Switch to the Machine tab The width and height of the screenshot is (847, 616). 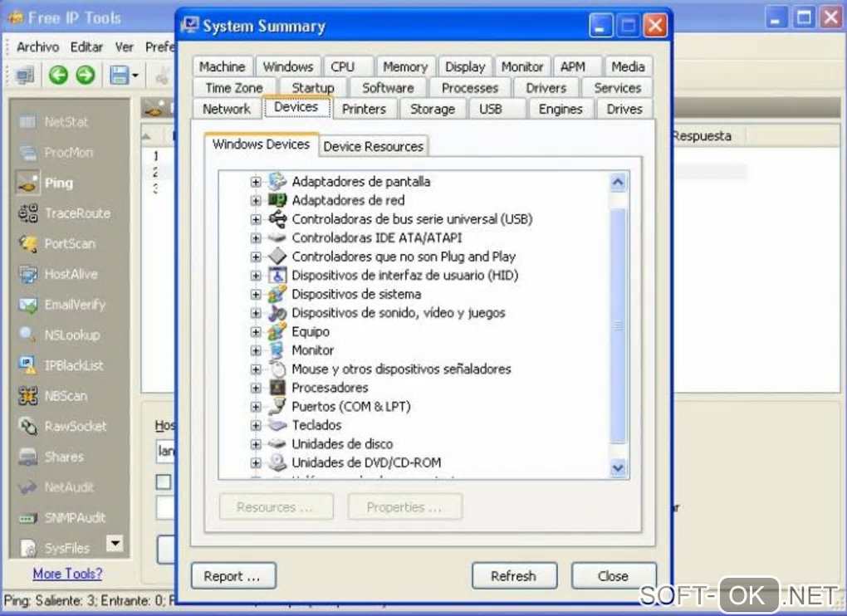click(x=222, y=66)
